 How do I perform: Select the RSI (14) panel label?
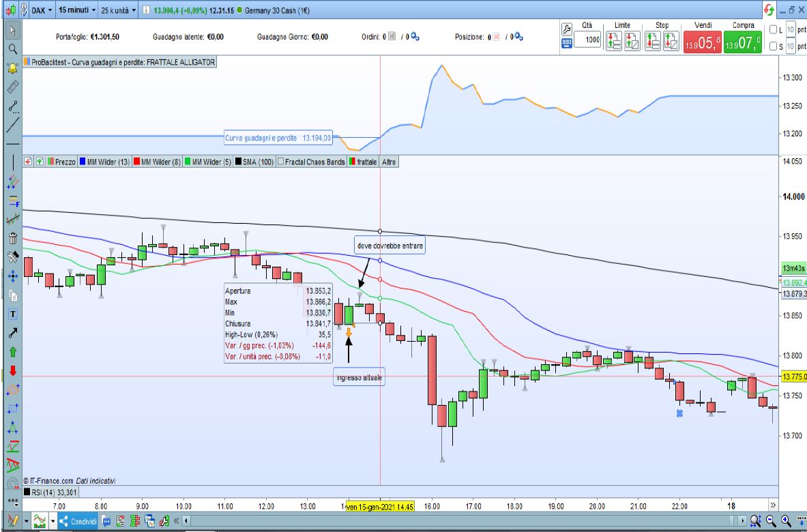[x=51, y=492]
